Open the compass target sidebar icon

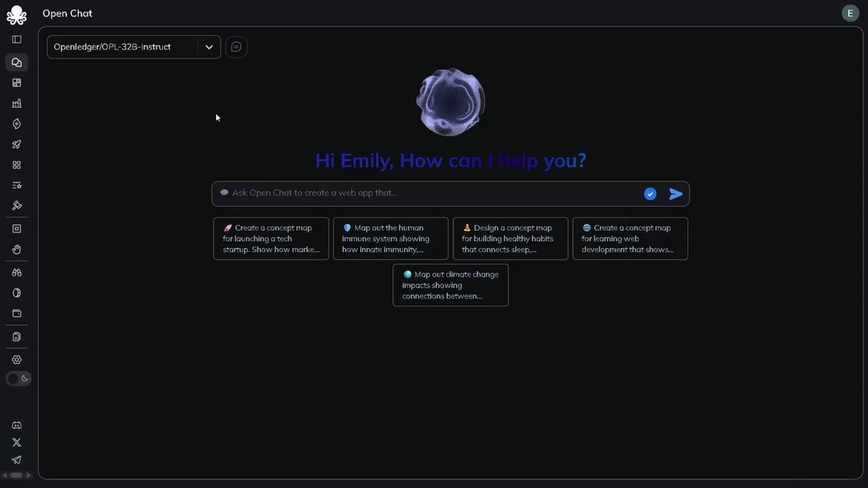click(17, 124)
